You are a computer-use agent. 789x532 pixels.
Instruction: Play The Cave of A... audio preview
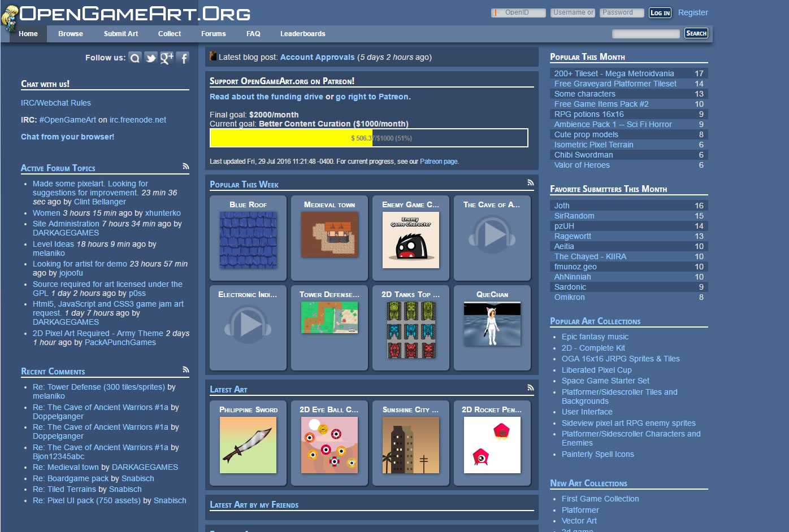coord(492,234)
